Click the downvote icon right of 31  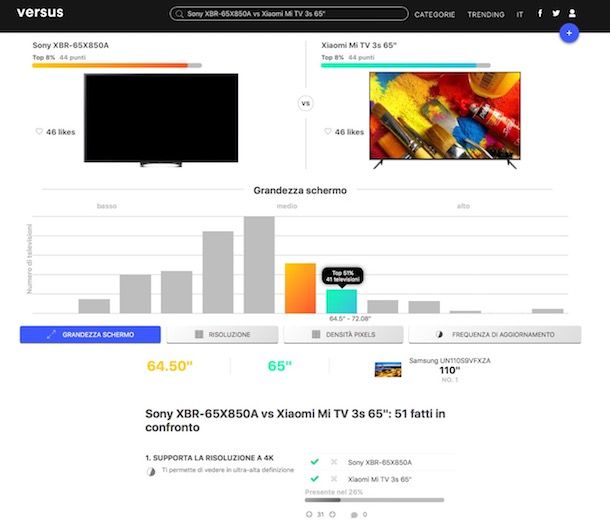[332, 514]
